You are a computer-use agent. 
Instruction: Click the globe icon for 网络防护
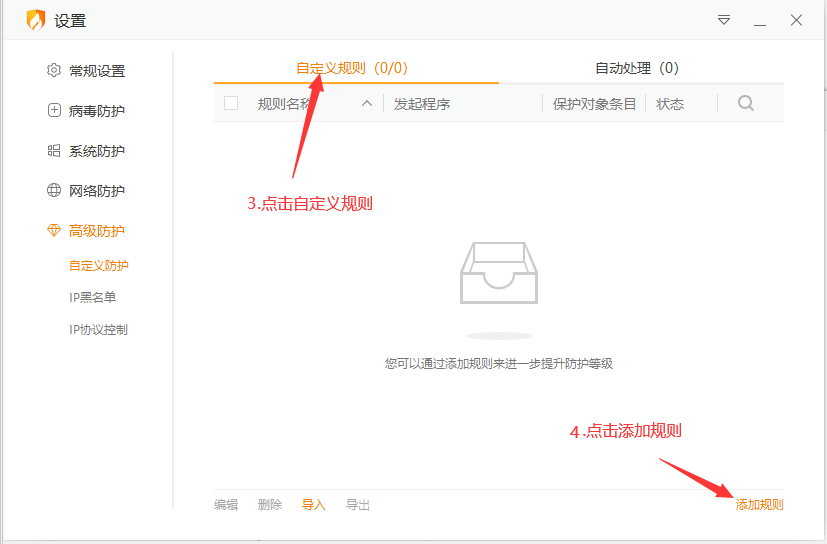point(54,191)
